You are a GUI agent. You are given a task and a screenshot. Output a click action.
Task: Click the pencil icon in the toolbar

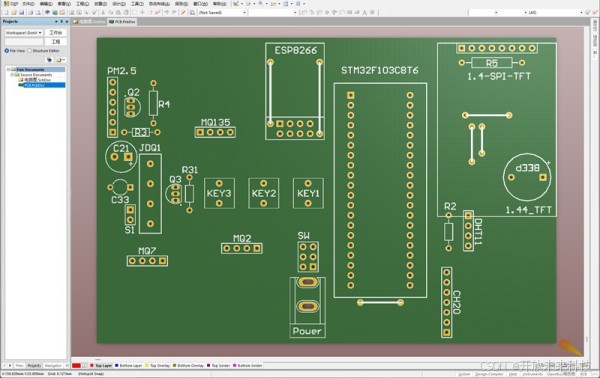pyautogui.click(x=183, y=13)
